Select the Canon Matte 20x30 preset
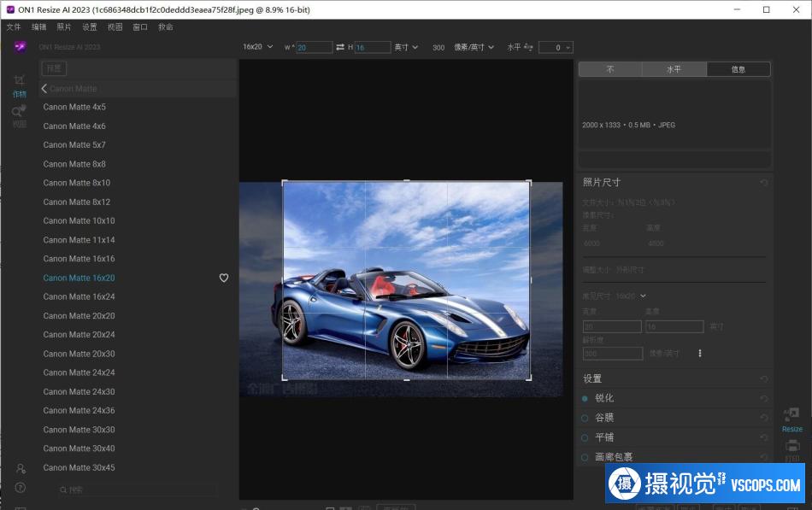This screenshot has height=510, width=812. pyautogui.click(x=79, y=354)
